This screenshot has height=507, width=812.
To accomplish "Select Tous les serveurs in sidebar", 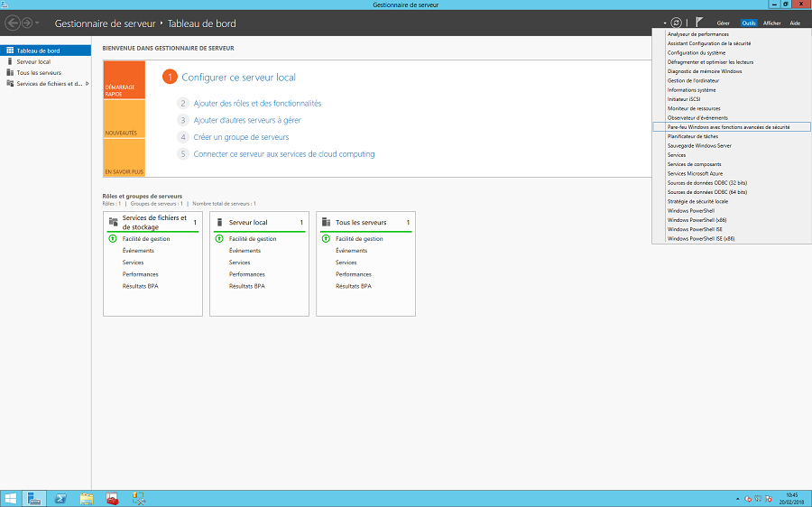I will click(x=46, y=72).
